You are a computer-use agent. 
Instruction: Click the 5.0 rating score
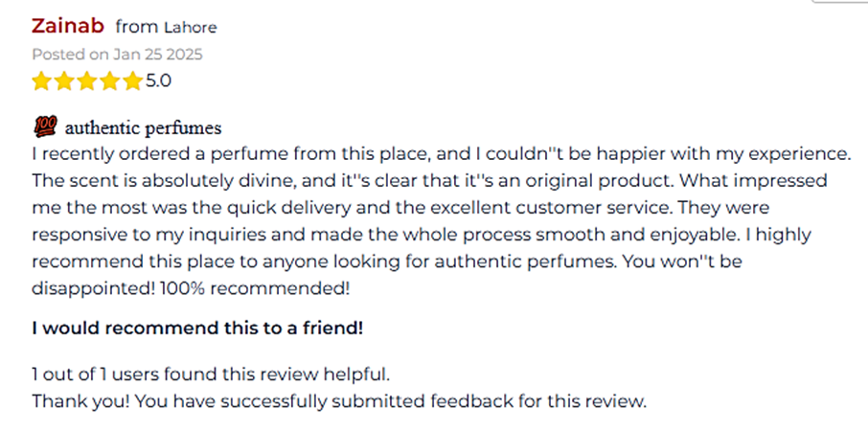(x=158, y=81)
